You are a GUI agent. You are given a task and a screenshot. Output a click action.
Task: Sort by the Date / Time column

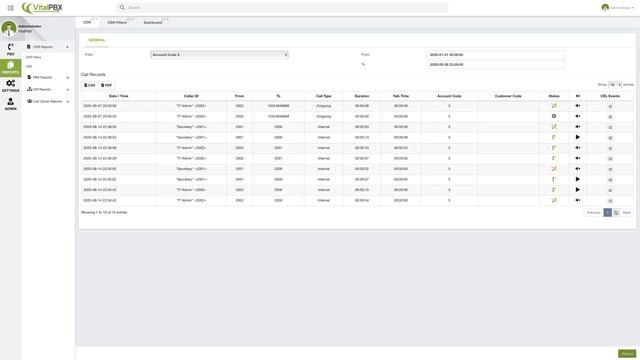(118, 96)
